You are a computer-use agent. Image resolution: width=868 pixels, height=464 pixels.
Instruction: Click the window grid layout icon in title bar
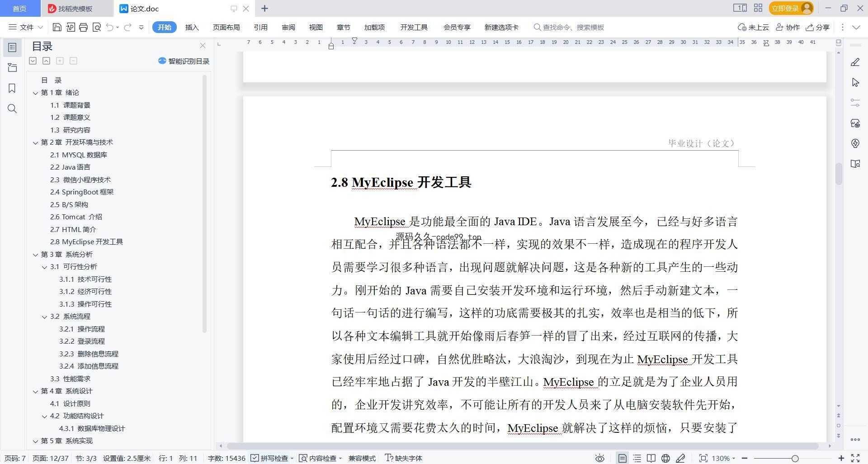[758, 8]
